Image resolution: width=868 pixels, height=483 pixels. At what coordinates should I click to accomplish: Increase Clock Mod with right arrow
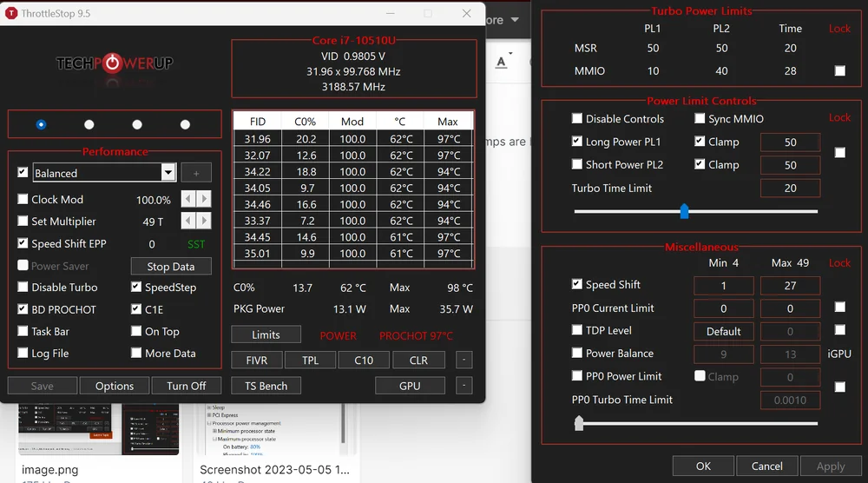[204, 199]
